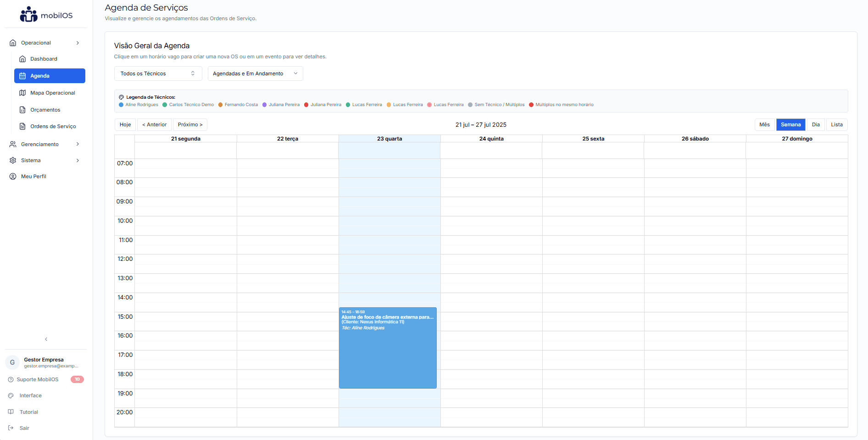This screenshot has width=868, height=440.
Task: Open the Ajuste de foco de câmera event
Action: click(x=388, y=348)
